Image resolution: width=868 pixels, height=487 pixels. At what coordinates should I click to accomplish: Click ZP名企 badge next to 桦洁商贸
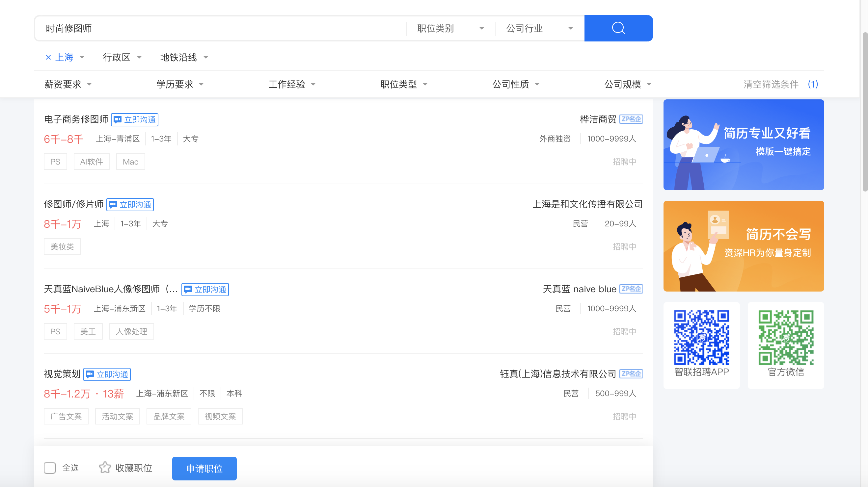(631, 119)
